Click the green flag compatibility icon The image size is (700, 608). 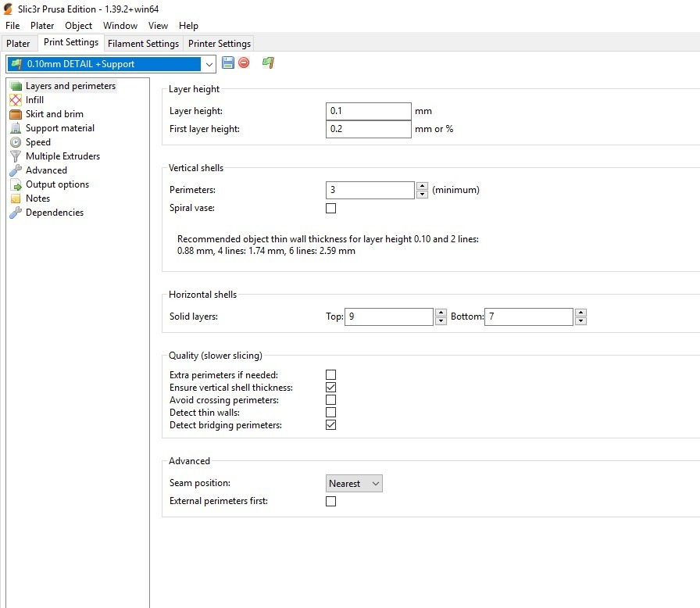[268, 63]
